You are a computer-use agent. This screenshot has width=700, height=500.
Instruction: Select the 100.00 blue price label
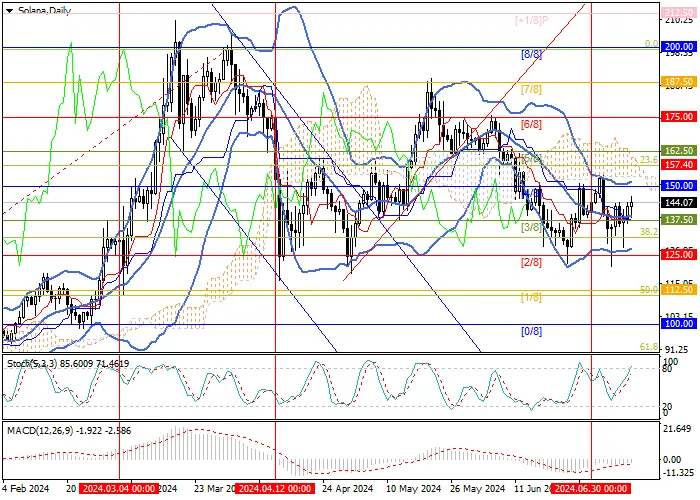point(679,324)
